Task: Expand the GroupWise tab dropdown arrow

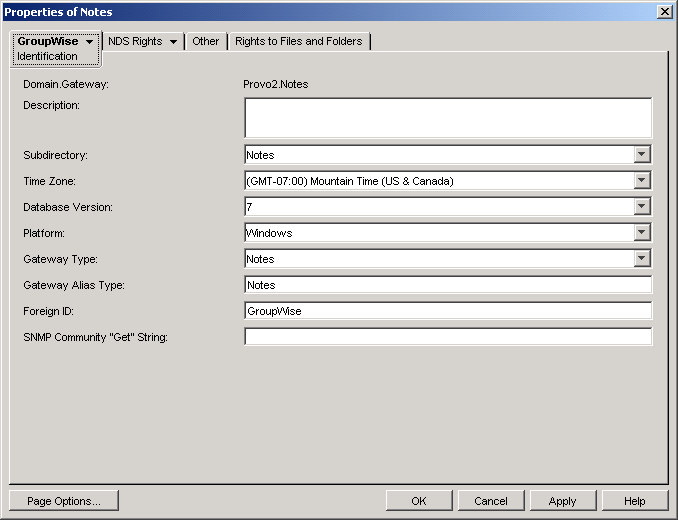Action: point(90,42)
